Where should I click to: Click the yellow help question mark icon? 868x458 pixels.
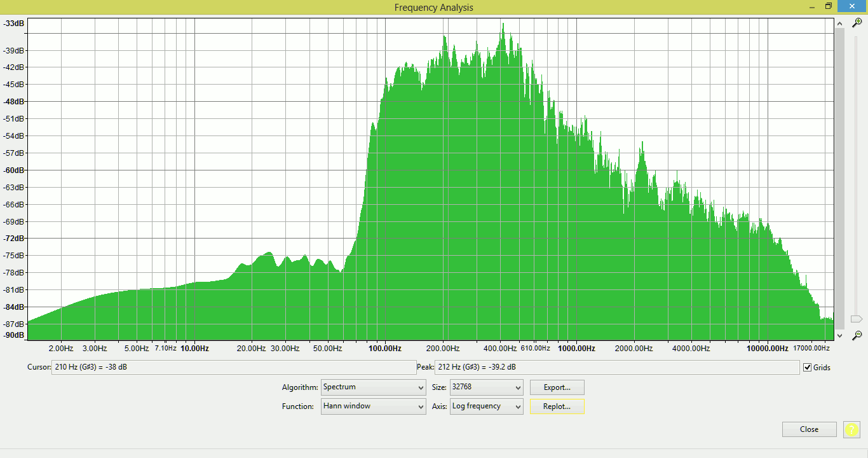tap(851, 429)
